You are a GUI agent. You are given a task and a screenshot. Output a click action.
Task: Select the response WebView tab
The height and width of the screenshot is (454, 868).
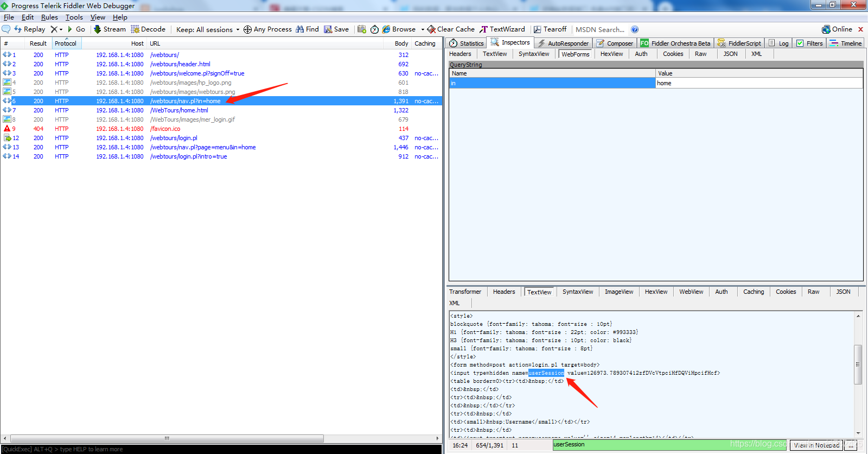691,292
